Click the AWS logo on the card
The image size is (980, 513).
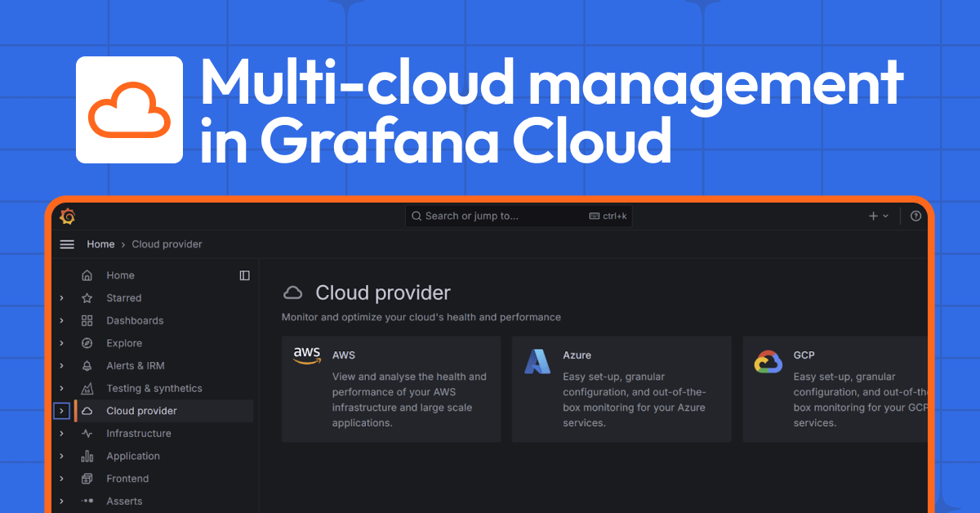[x=306, y=355]
